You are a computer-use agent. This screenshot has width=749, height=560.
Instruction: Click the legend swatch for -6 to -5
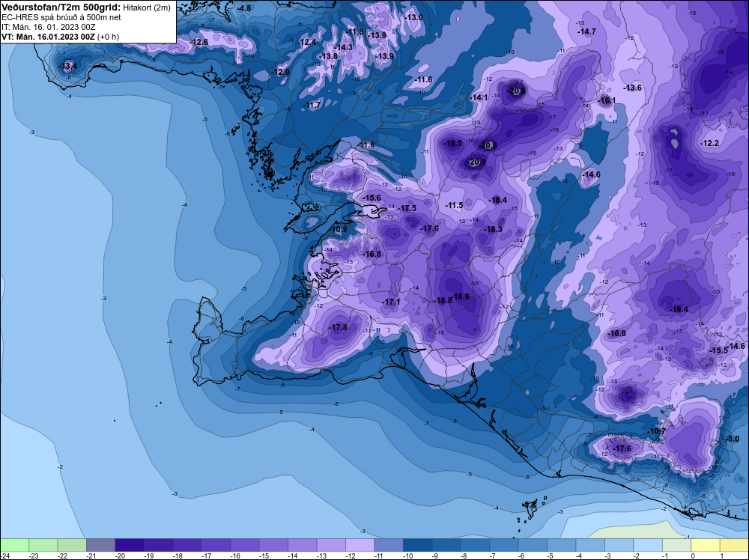point(533,545)
